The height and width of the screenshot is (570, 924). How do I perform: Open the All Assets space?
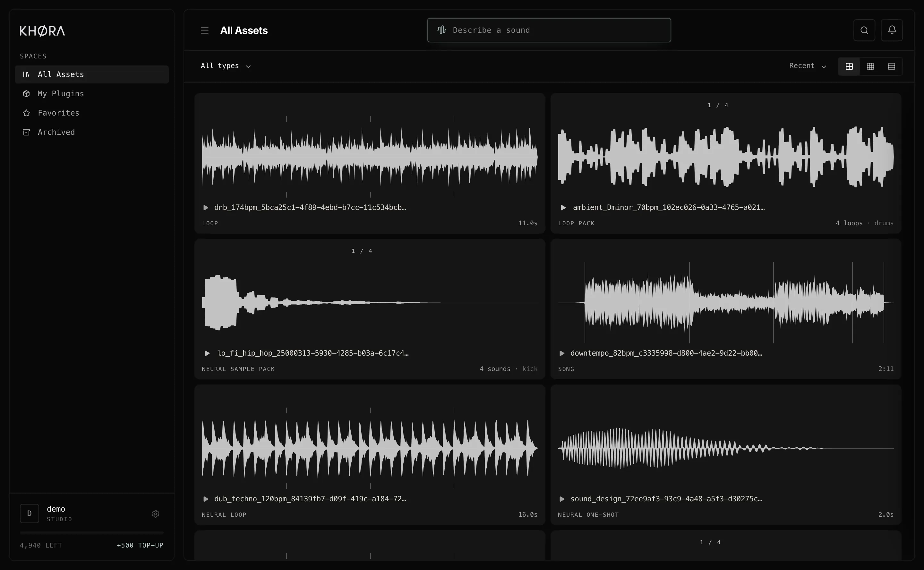[x=91, y=74]
